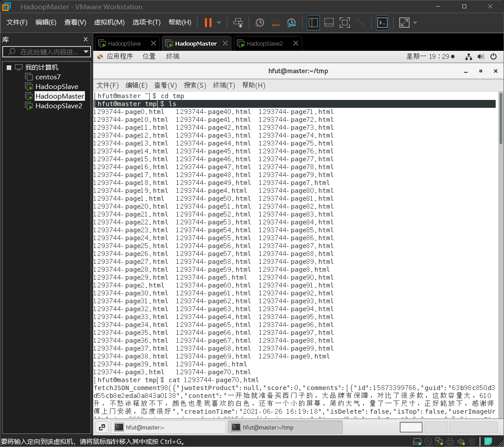The image size is (504, 447).
Task: Click the printer status icon
Action: coord(450,442)
